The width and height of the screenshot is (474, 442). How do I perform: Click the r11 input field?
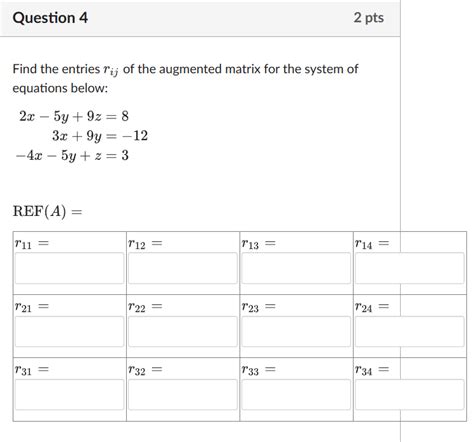(x=69, y=268)
